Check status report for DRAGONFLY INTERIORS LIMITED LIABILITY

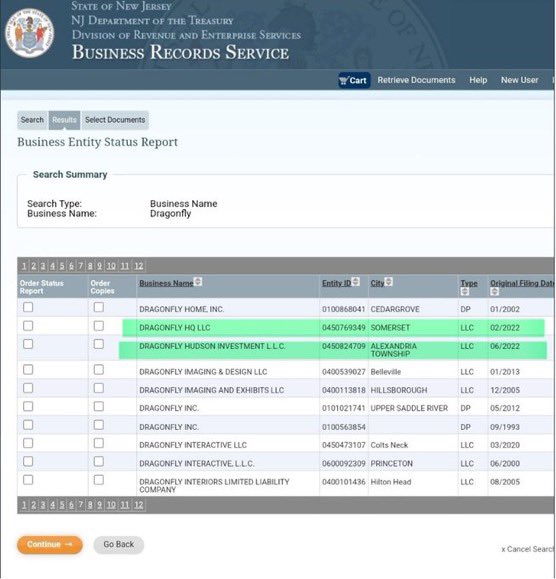(x=28, y=480)
